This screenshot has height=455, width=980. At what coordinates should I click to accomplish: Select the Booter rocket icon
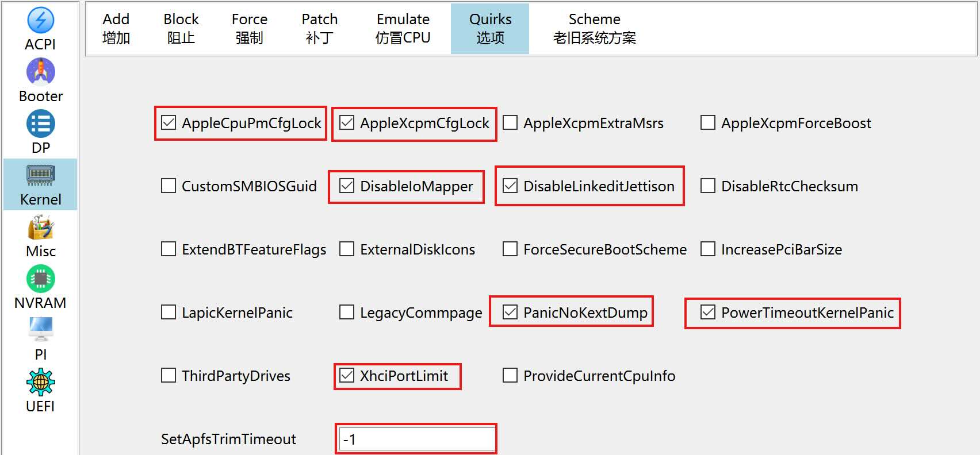click(x=40, y=72)
